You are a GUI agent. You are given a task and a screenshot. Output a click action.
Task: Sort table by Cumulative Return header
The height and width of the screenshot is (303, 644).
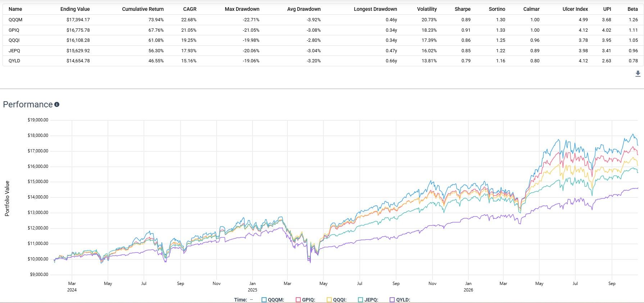click(143, 9)
